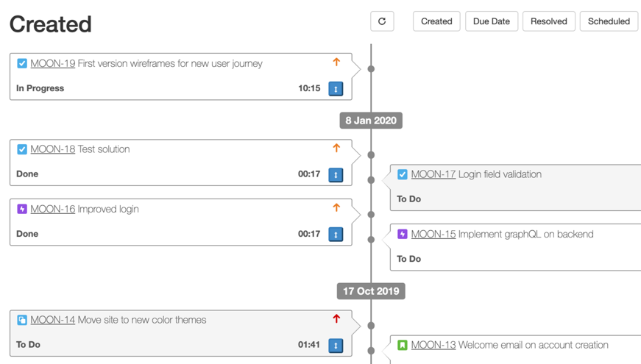Image resolution: width=641 pixels, height=364 pixels.
Task: Click blue move button on MOON-14
Action: (x=336, y=346)
